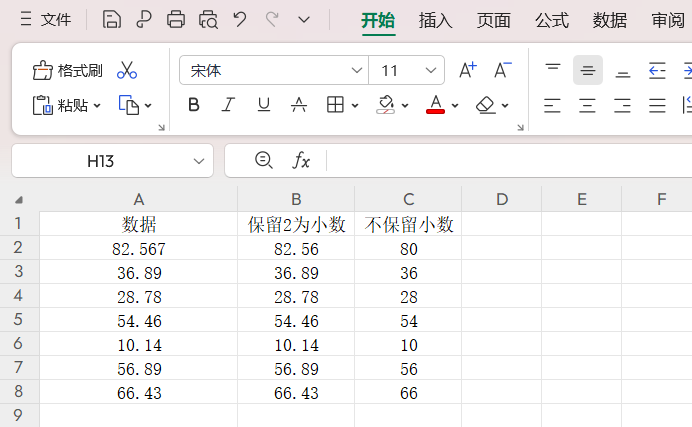Toggle Underline formatting

[263, 105]
